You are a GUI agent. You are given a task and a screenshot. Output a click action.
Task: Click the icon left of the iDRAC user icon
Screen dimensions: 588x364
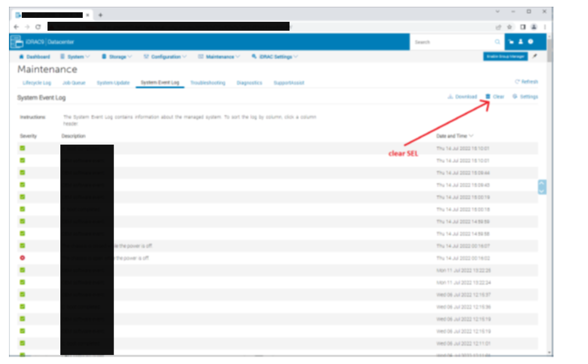[x=511, y=41]
